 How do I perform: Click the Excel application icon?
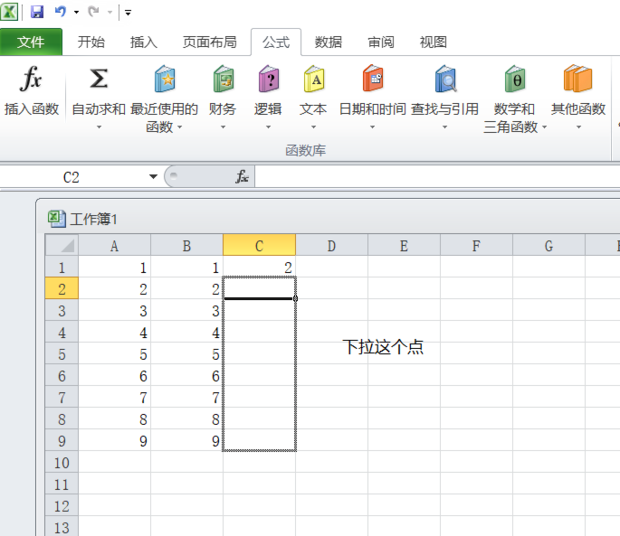[9, 11]
